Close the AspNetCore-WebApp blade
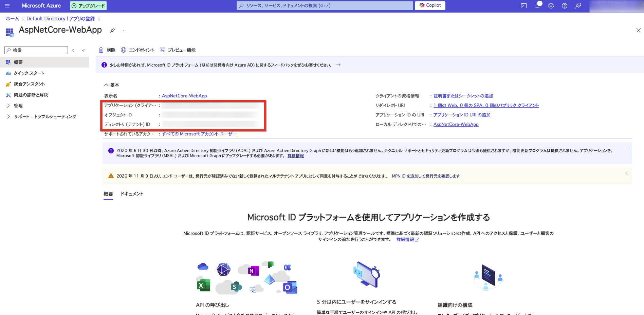Viewport: 644px width, 315px height. tap(638, 30)
